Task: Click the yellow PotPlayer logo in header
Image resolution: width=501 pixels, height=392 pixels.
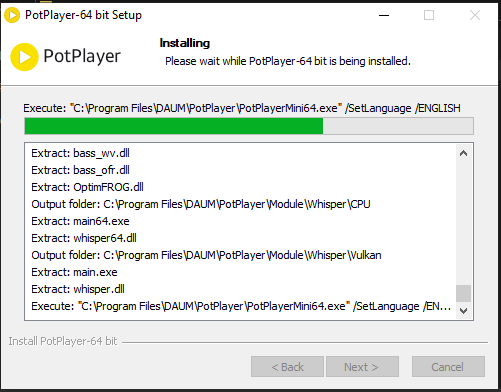Action: pyautogui.click(x=24, y=57)
